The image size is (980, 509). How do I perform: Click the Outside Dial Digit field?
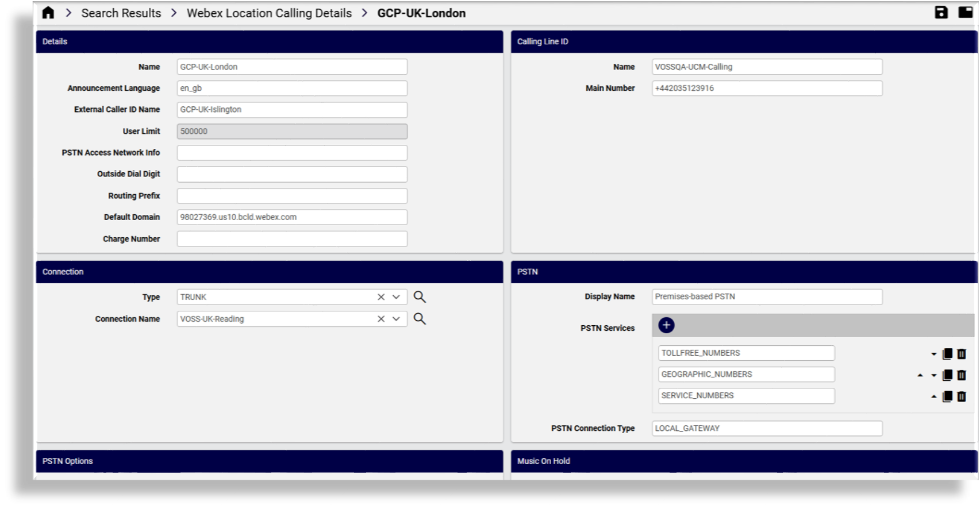(292, 174)
